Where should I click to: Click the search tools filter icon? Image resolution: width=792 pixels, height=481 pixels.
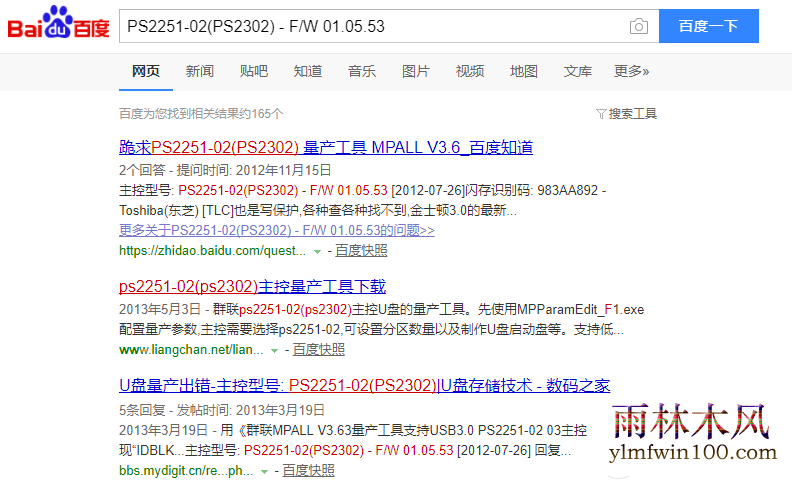pos(601,114)
